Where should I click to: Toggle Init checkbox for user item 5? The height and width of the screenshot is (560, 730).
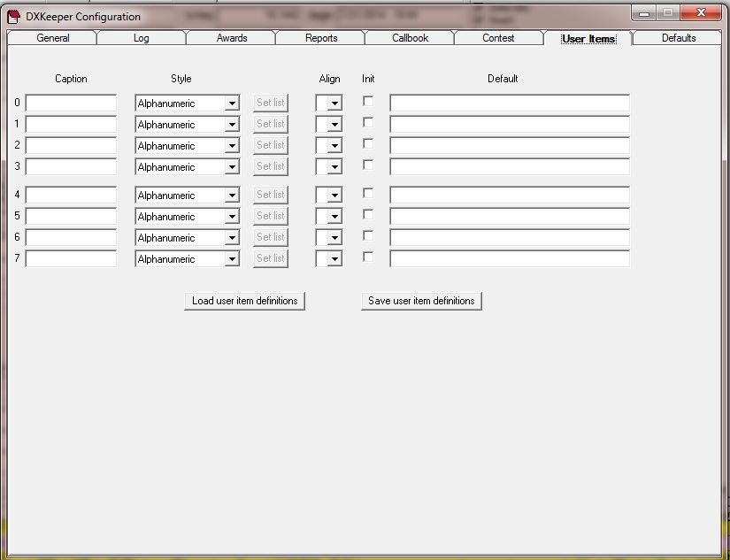coord(368,215)
